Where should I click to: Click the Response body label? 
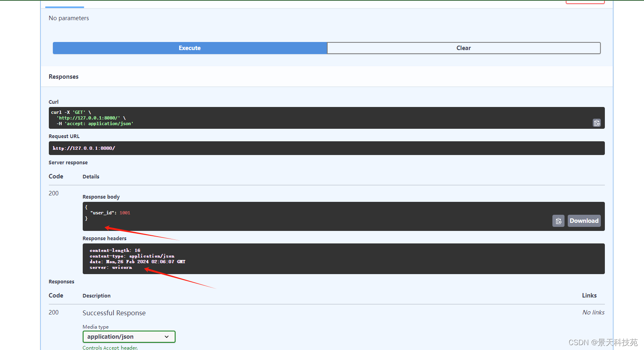(101, 197)
